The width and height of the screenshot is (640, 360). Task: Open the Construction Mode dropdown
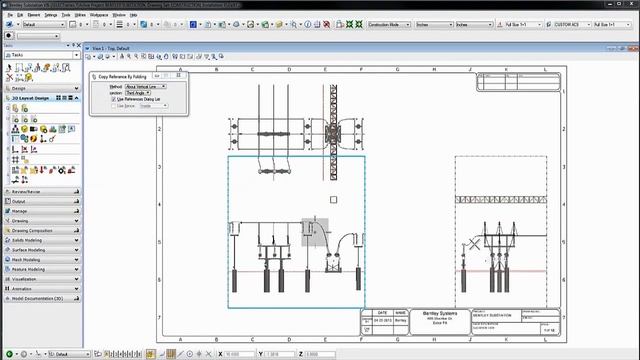point(389,24)
